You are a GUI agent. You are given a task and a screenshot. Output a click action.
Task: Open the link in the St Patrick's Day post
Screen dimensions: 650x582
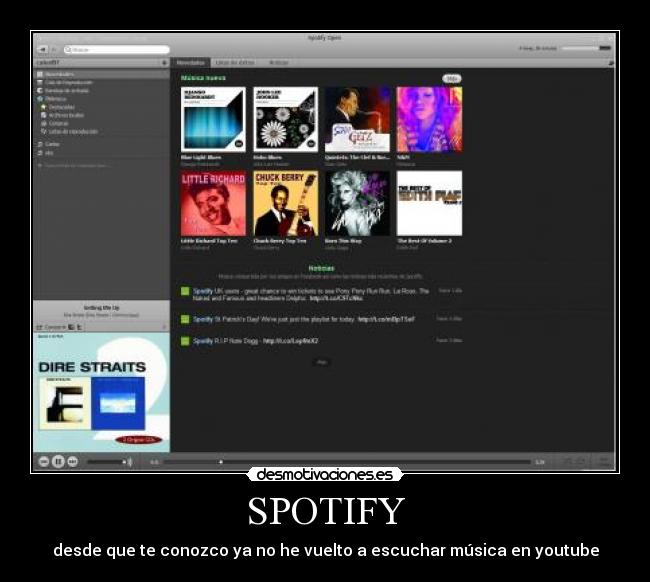386,319
